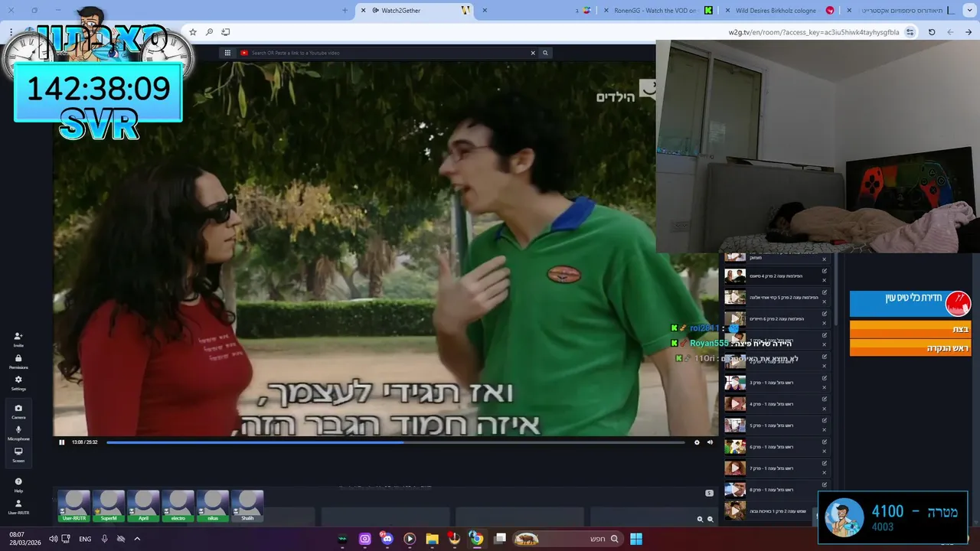Toggle the Camera in the sidebar

[18, 412]
